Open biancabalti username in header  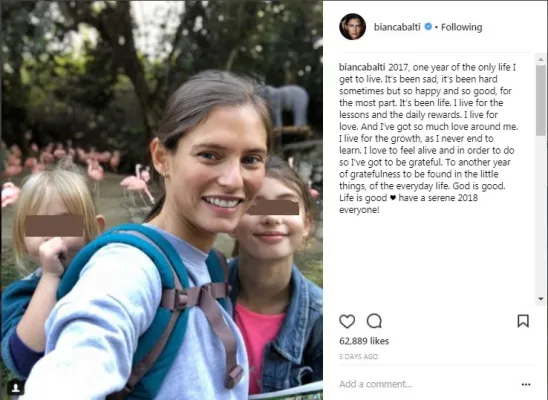tap(397, 27)
